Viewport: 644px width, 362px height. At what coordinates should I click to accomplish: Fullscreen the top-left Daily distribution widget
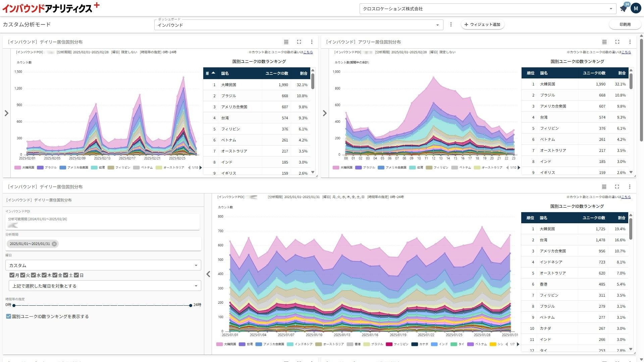pos(299,42)
